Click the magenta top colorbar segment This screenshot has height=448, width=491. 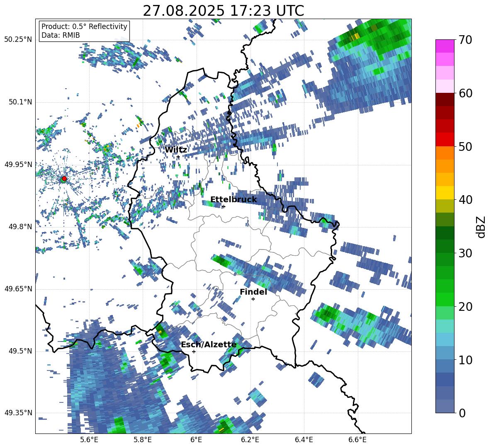click(x=445, y=46)
